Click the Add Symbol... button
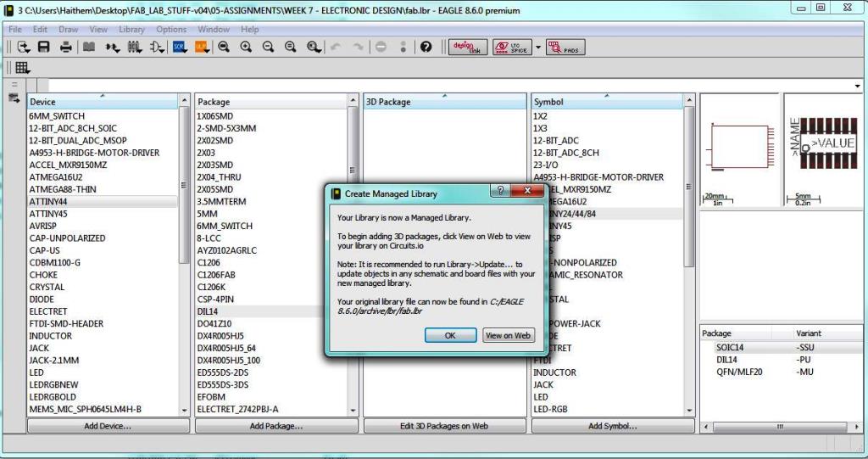 tap(612, 426)
